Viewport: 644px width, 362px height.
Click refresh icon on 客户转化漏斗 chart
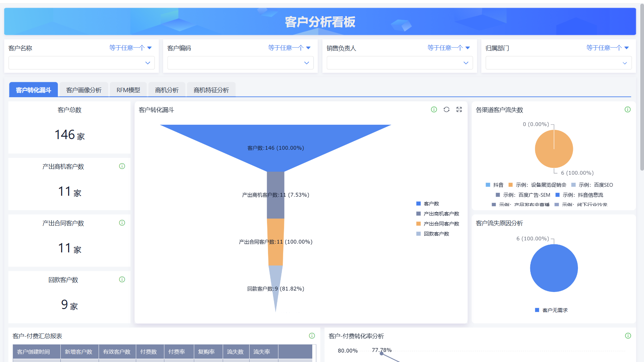click(446, 110)
